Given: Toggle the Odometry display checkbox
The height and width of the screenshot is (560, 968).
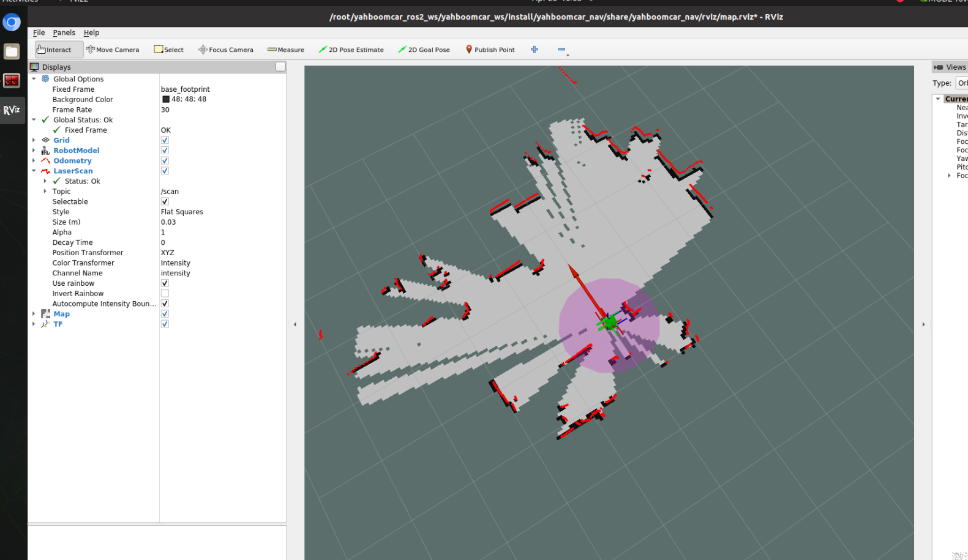Looking at the screenshot, I should (x=165, y=161).
